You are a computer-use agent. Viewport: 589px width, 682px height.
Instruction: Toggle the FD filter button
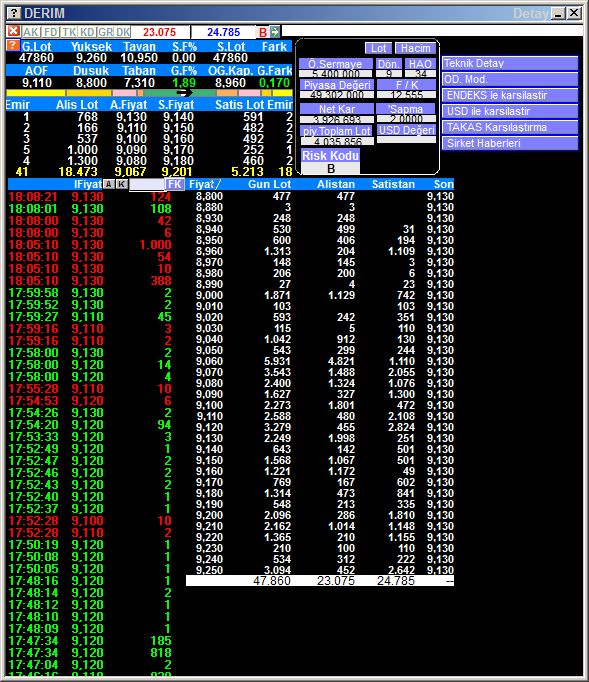51,32
